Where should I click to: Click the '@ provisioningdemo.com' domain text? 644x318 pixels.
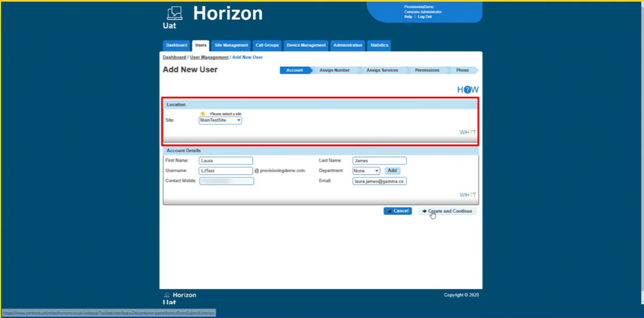(280, 171)
